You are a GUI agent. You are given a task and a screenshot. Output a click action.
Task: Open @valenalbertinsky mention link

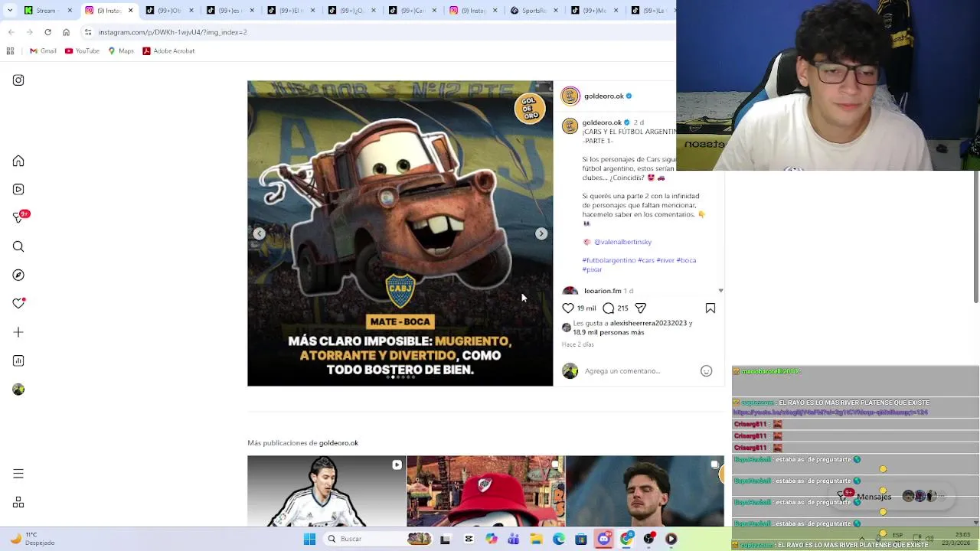point(622,242)
